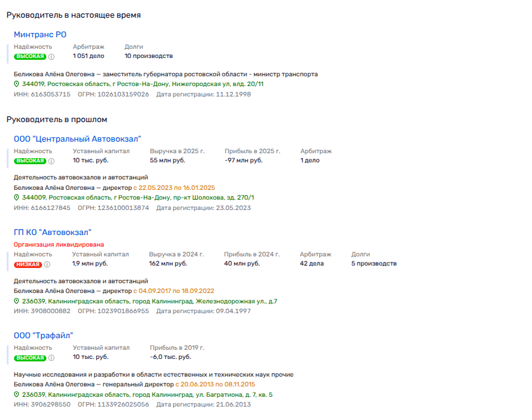Open ООО "Трафайл" company page
The width and height of the screenshot is (532, 420).
click(x=43, y=335)
